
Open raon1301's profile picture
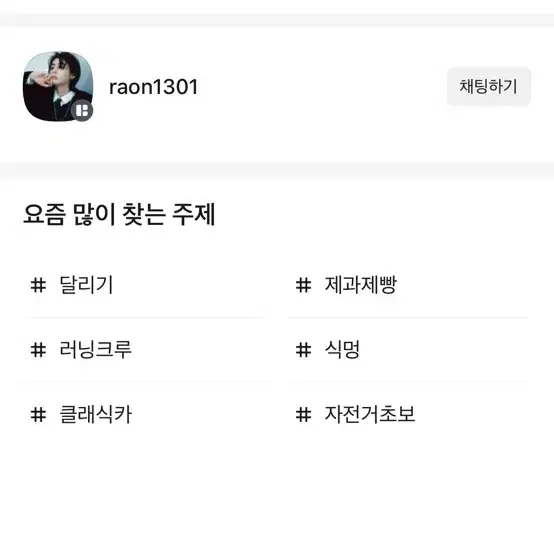tap(58, 86)
